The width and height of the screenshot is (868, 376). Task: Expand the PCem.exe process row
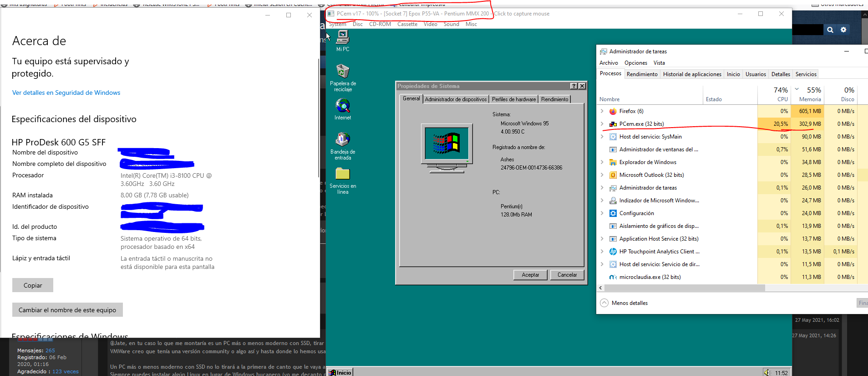602,124
